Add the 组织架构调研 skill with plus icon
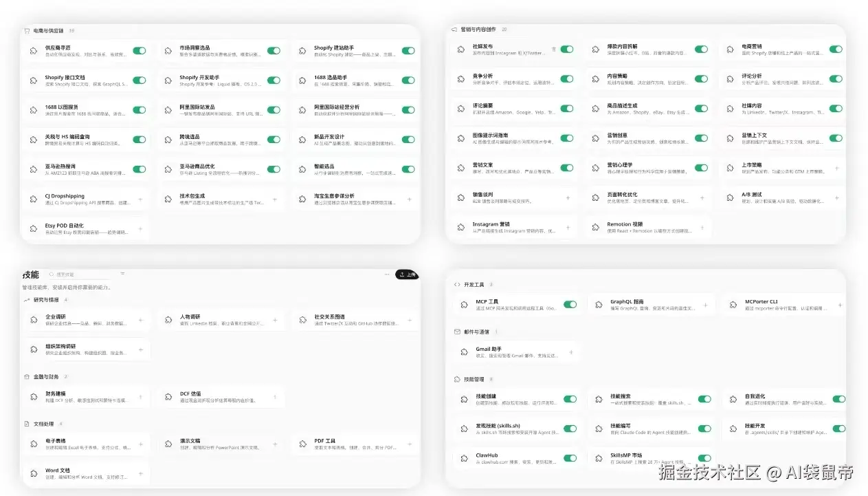 [140, 349]
